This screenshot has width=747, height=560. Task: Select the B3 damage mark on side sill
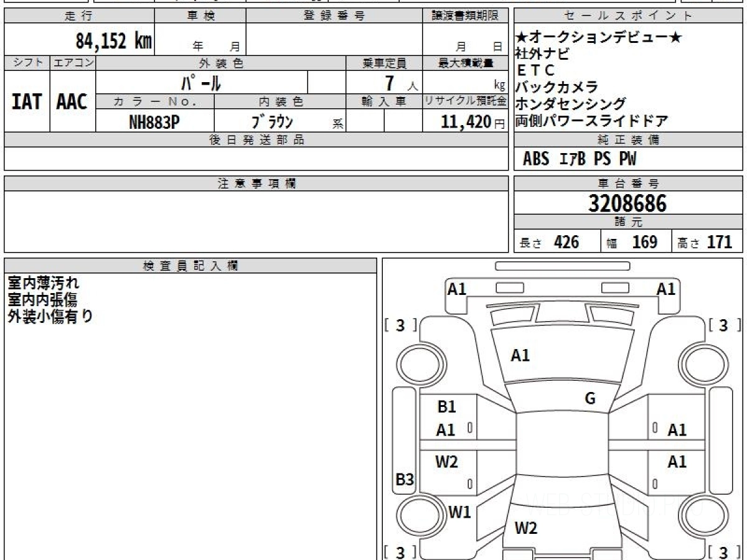[x=405, y=480]
